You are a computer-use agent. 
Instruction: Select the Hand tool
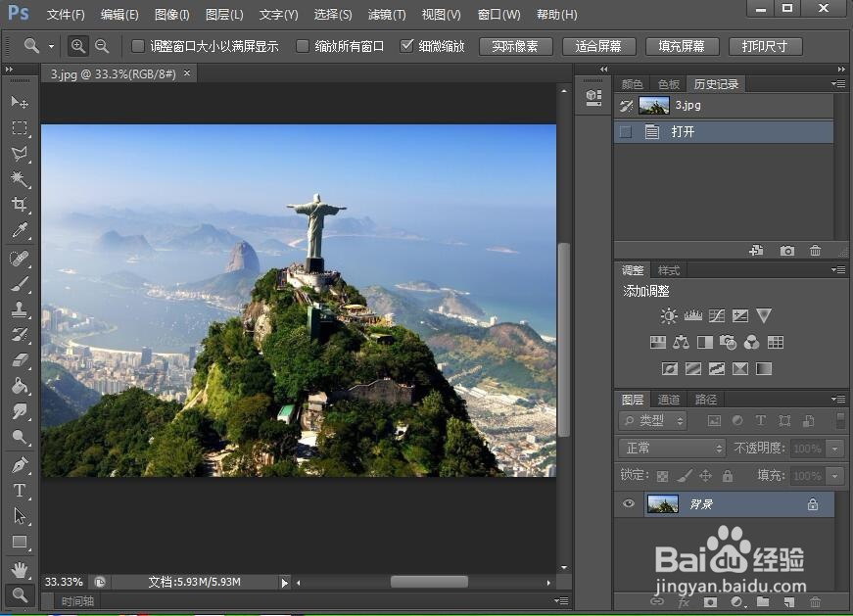click(x=20, y=570)
